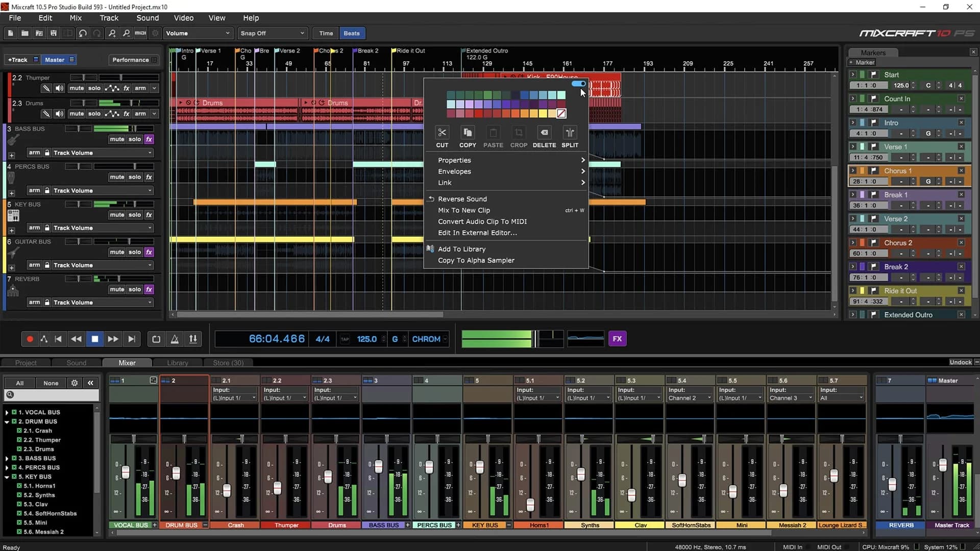This screenshot has height=551, width=980.
Task: Select the Zoom In magnifier tool
Action: (112, 33)
